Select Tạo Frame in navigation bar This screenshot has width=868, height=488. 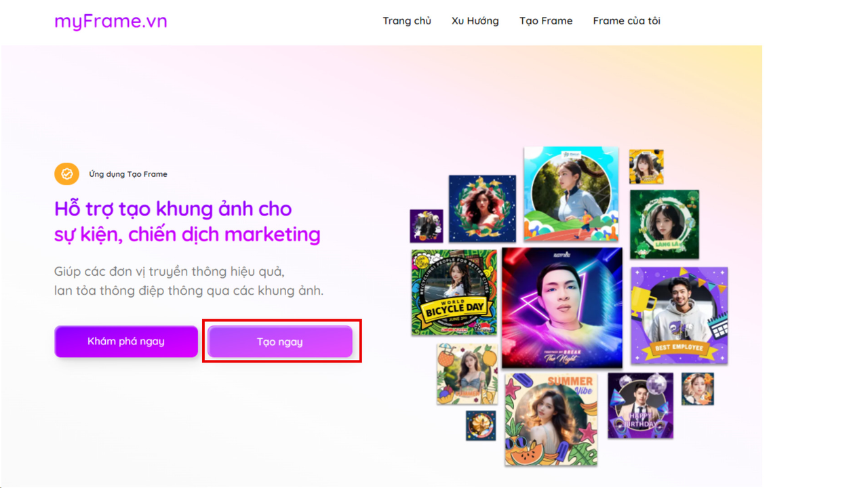(546, 21)
